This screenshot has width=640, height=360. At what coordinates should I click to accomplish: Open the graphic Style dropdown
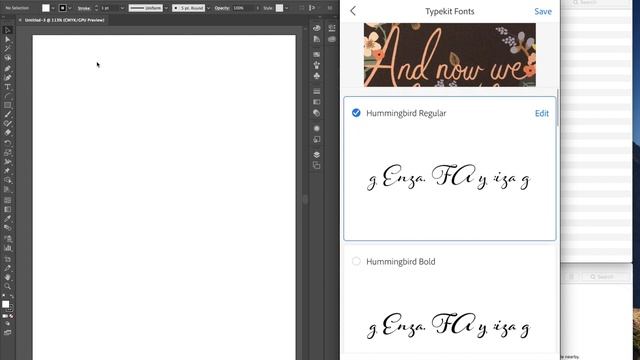(287, 8)
